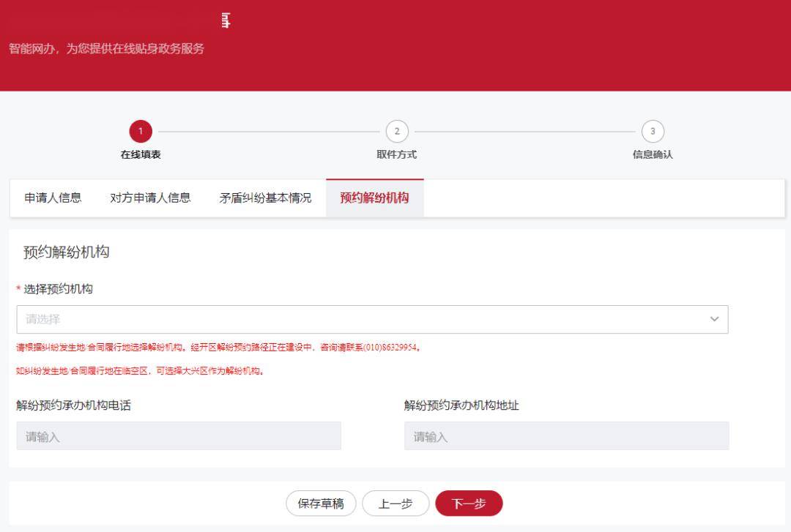Click the 解纷预约承办机构电话 input field
The width and height of the screenshot is (791, 532).
[x=179, y=435]
